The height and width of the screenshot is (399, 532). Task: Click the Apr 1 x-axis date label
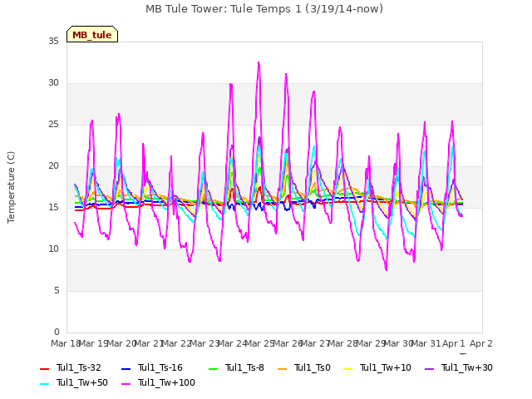point(454,343)
